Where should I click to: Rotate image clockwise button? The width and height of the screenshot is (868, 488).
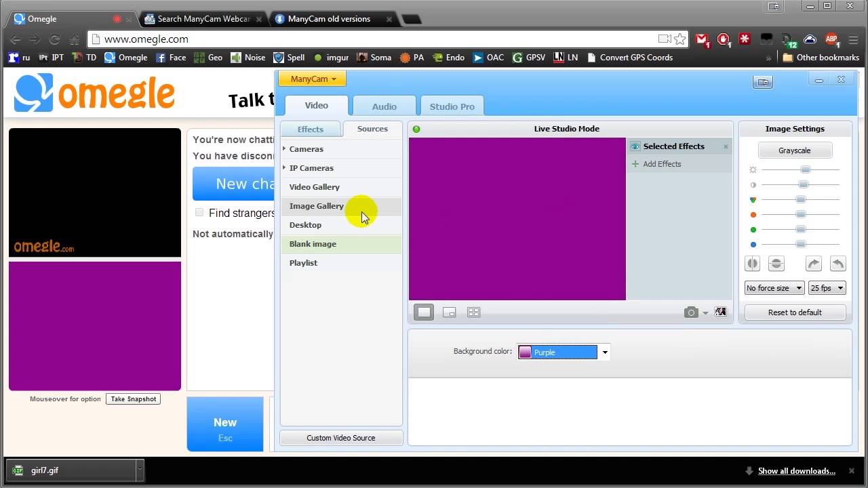click(814, 264)
